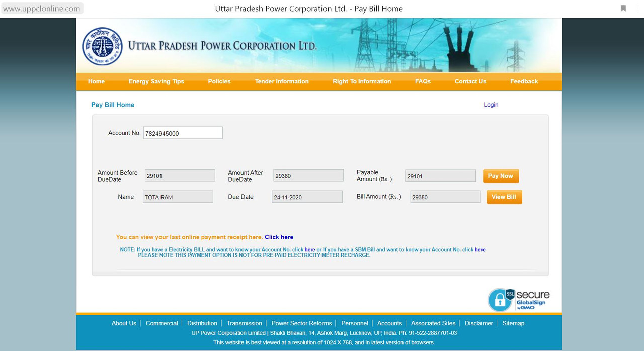Viewport: 644px width, 351px height.
Task: Open the Commercial footer link
Action: coord(162,323)
